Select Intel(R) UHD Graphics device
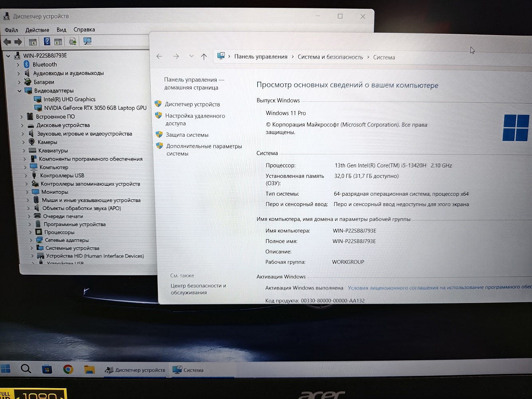Viewport: 532px width, 399px height. point(69,99)
